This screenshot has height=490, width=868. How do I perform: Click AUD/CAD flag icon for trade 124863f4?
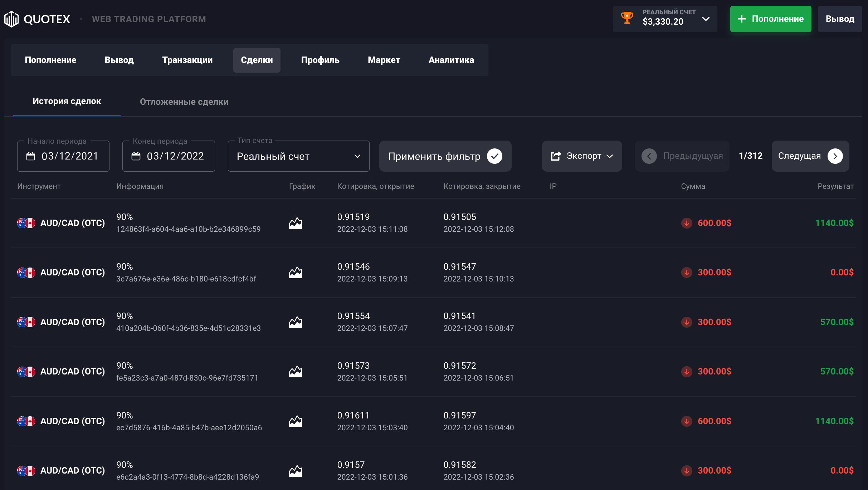click(x=26, y=223)
